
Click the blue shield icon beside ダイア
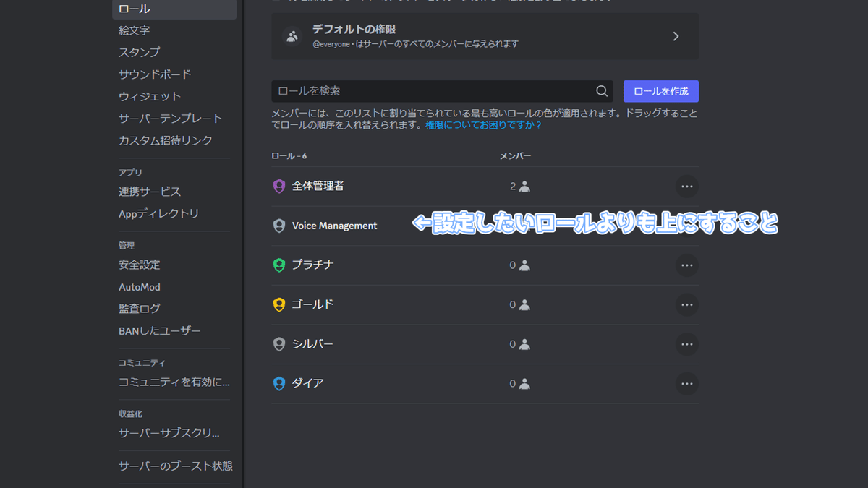click(278, 383)
